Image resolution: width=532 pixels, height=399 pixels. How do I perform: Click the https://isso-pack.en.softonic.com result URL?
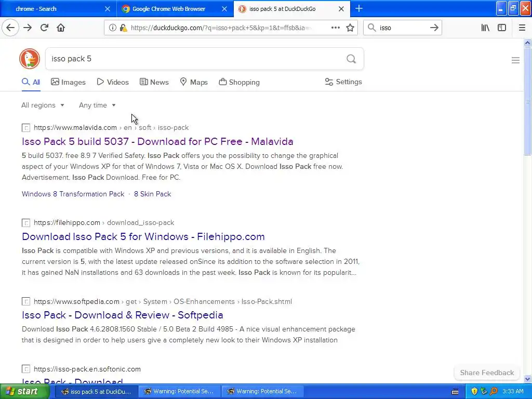pos(87,369)
